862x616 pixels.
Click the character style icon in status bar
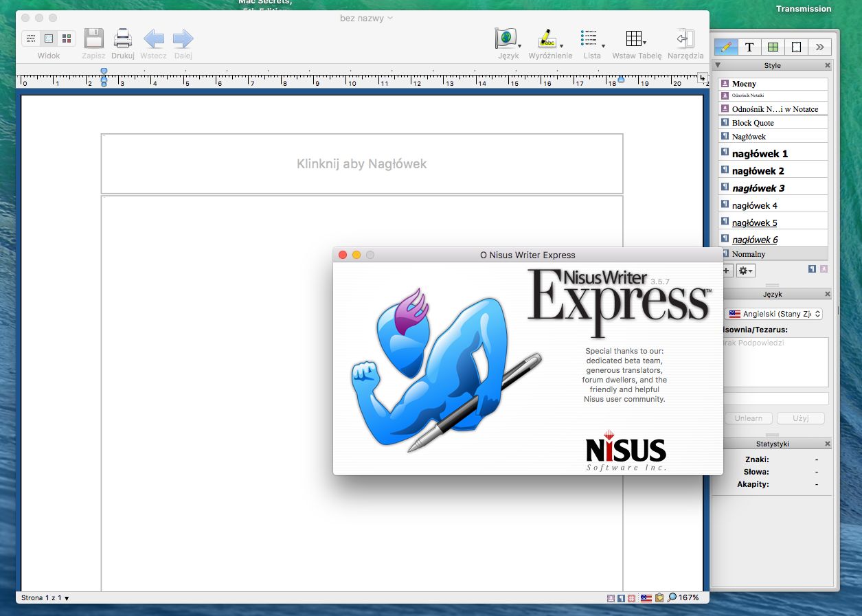pyautogui.click(x=611, y=597)
